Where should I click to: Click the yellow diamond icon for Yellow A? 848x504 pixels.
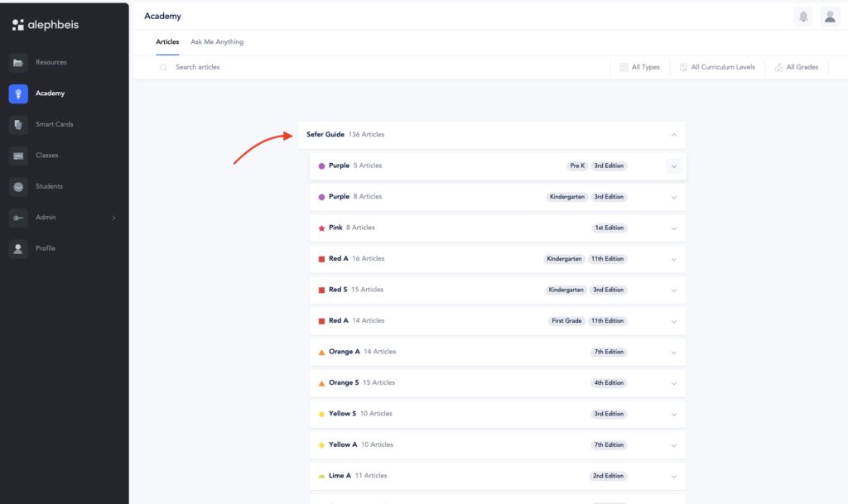pos(321,445)
